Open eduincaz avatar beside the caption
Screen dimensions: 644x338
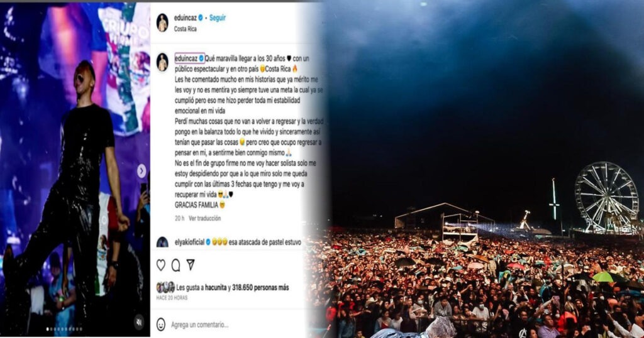[x=163, y=62]
